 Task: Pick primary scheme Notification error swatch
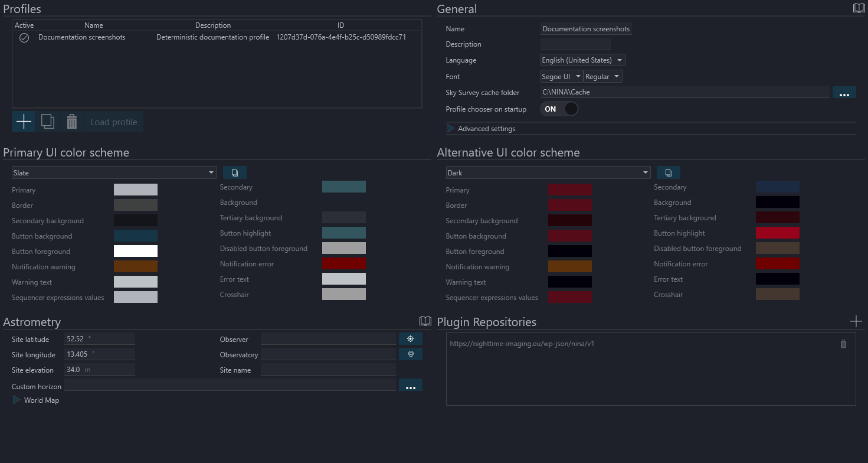pos(344,263)
